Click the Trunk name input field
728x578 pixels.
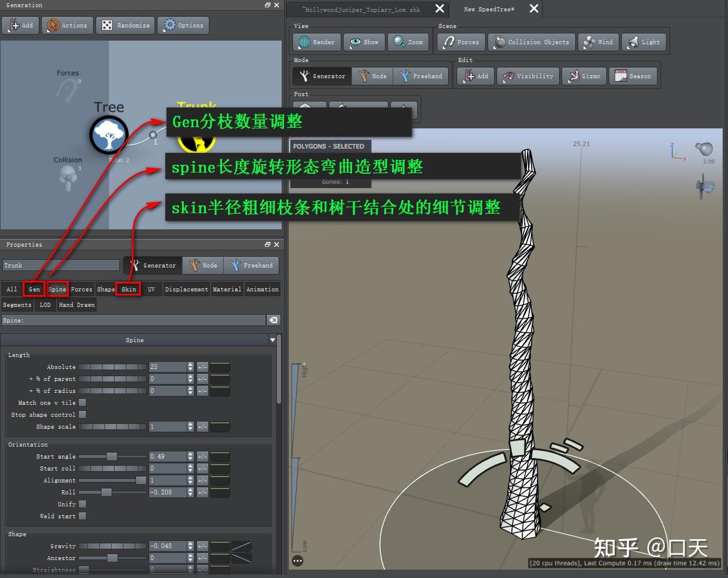tap(61, 265)
